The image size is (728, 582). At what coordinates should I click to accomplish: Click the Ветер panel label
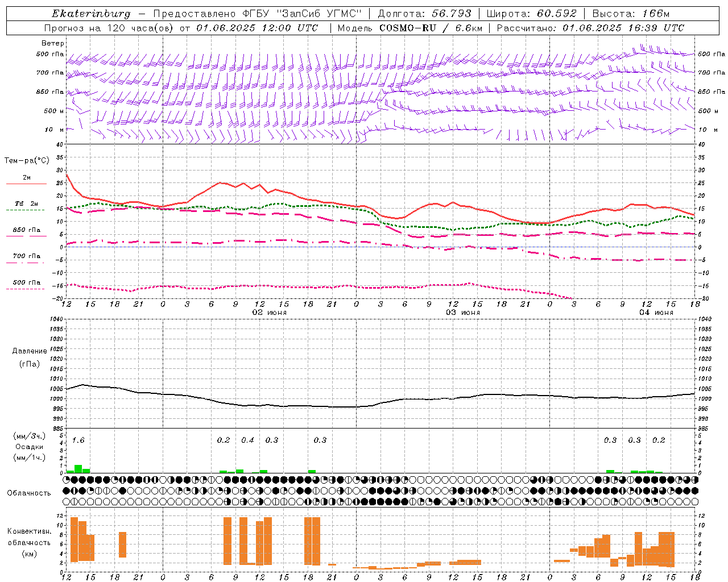click(x=52, y=43)
